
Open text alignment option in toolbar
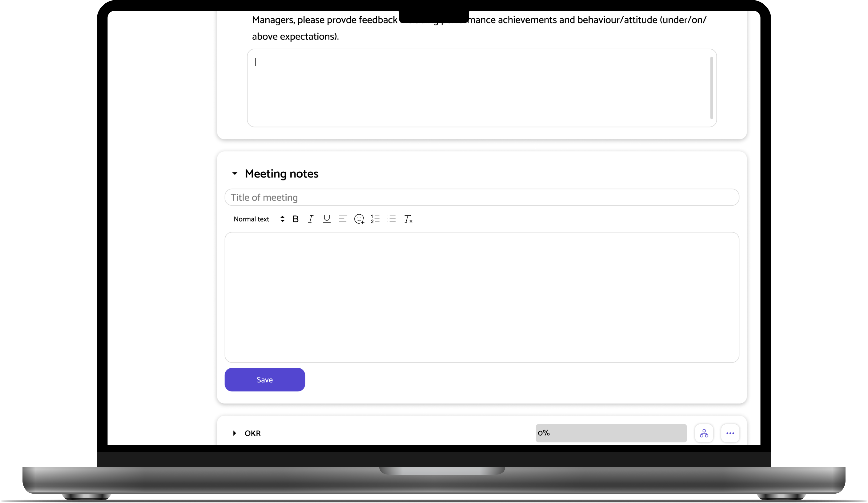coord(342,219)
